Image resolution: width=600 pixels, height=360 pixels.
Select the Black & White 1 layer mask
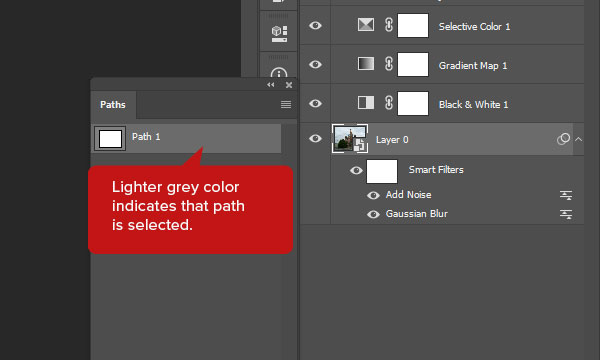click(x=412, y=103)
